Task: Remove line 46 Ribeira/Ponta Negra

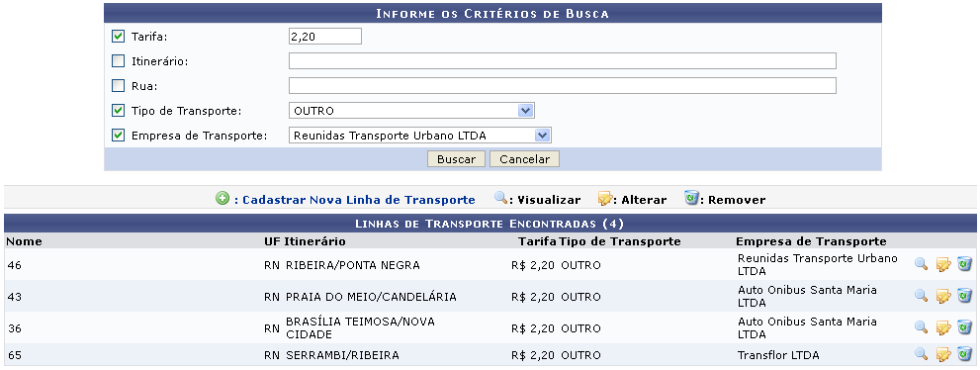Action: point(964,264)
